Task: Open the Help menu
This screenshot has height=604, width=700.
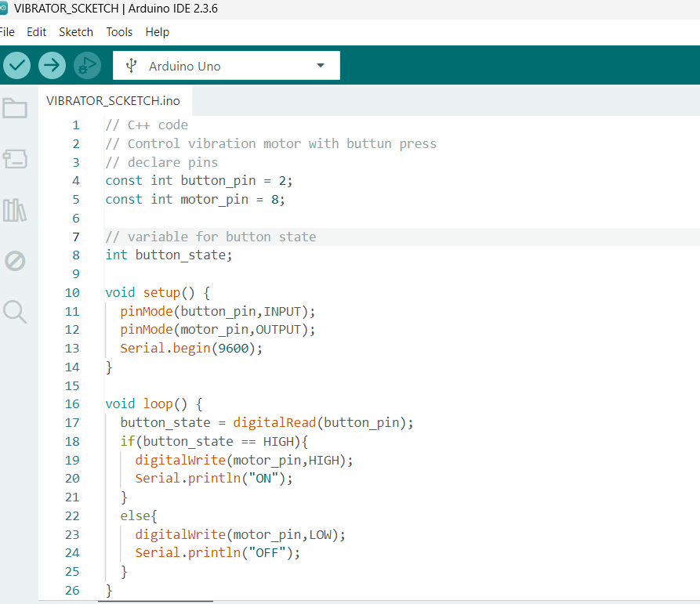Action: click(157, 32)
